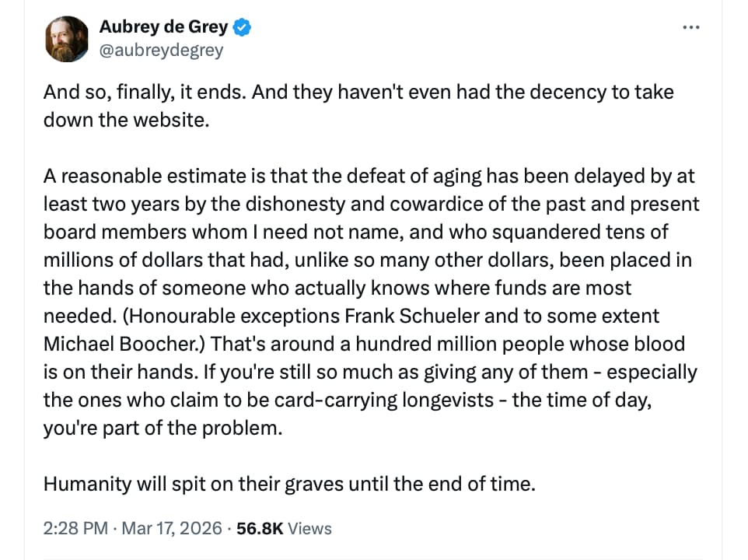Click the 2:28 PM timestamp
The width and height of the screenshot is (748, 560).
tap(75, 529)
